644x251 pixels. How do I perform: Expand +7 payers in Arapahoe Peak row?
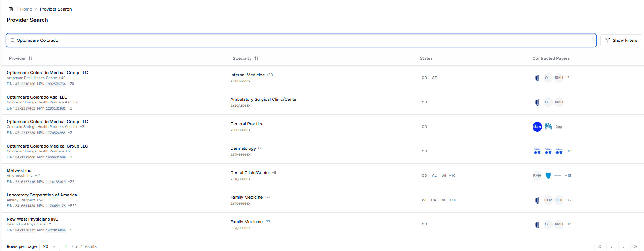567,78
